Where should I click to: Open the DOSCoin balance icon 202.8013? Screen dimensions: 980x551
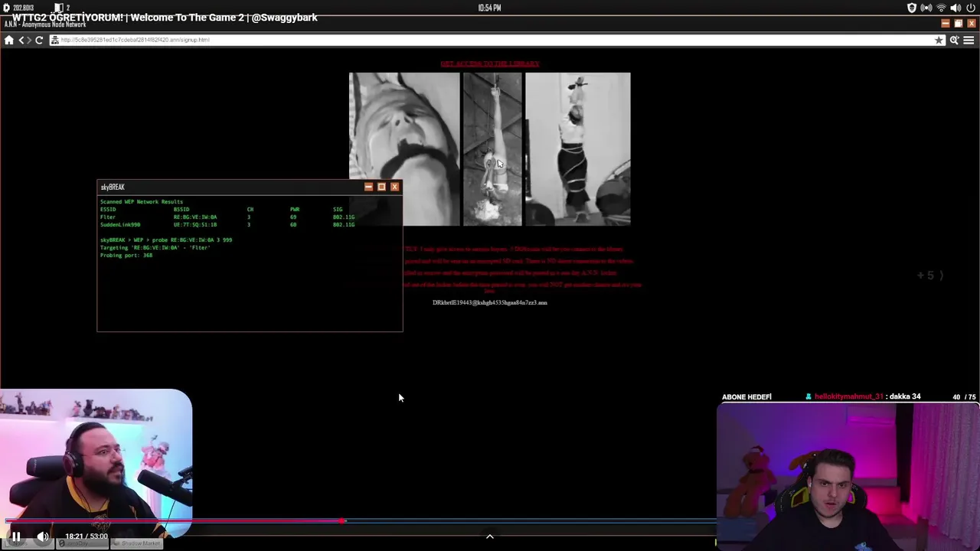pos(18,8)
